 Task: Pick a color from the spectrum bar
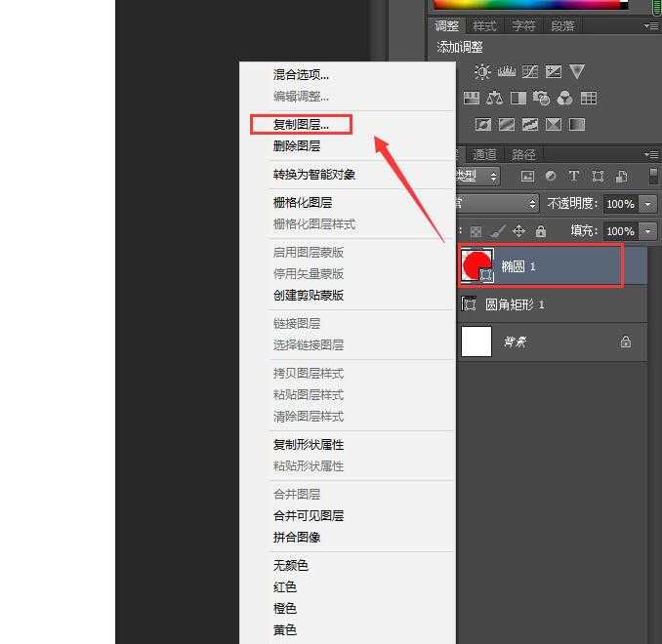tap(527, 4)
